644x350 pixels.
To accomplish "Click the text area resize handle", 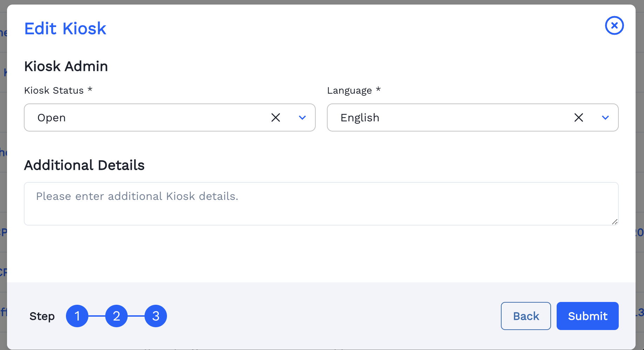I will click(615, 222).
